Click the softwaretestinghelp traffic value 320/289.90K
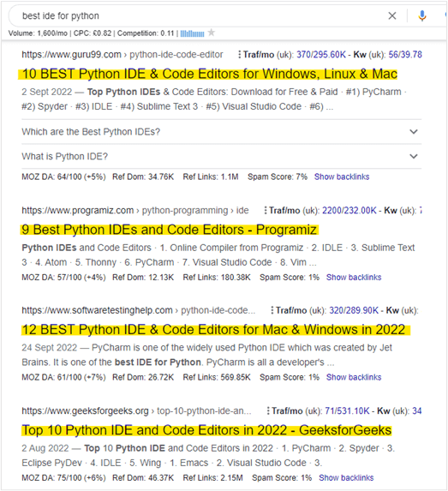 coord(354,310)
